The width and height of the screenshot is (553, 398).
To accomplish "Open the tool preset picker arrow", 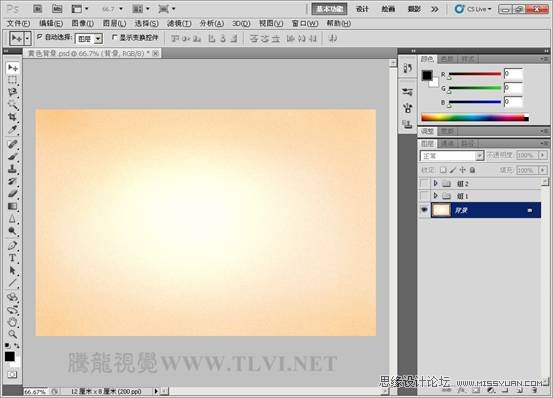I will (27, 38).
